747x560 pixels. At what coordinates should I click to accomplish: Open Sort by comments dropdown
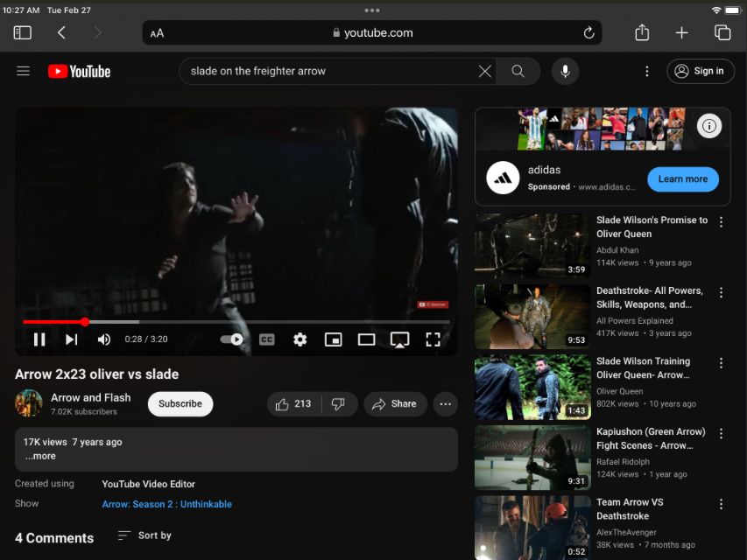coord(145,535)
